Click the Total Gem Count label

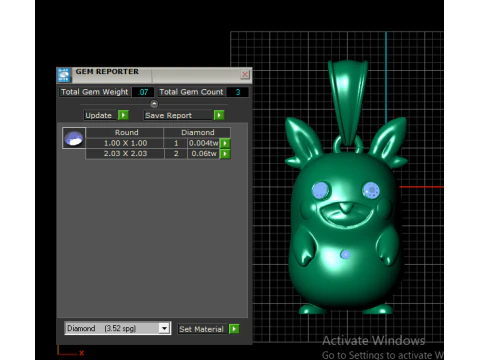tap(191, 92)
